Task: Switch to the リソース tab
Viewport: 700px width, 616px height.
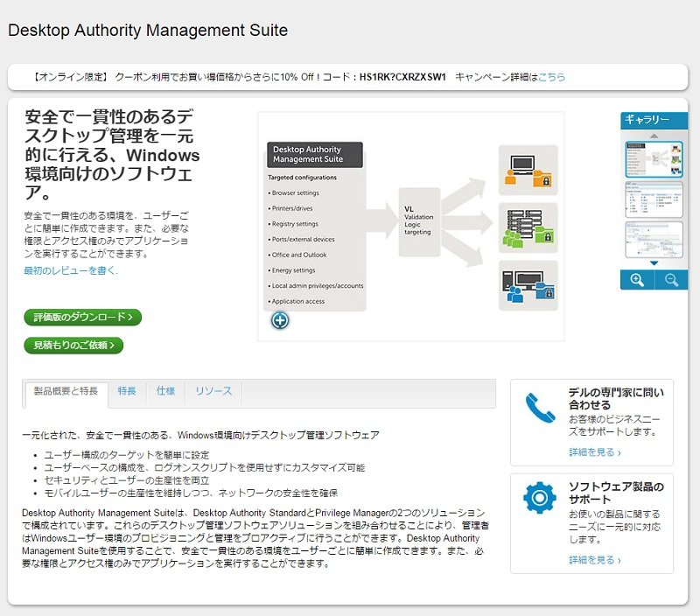Action: click(213, 391)
